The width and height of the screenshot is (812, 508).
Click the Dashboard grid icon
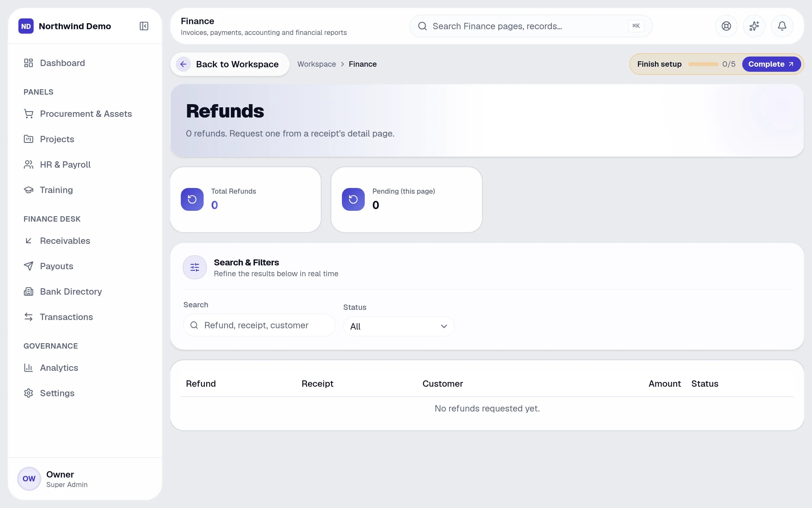29,63
